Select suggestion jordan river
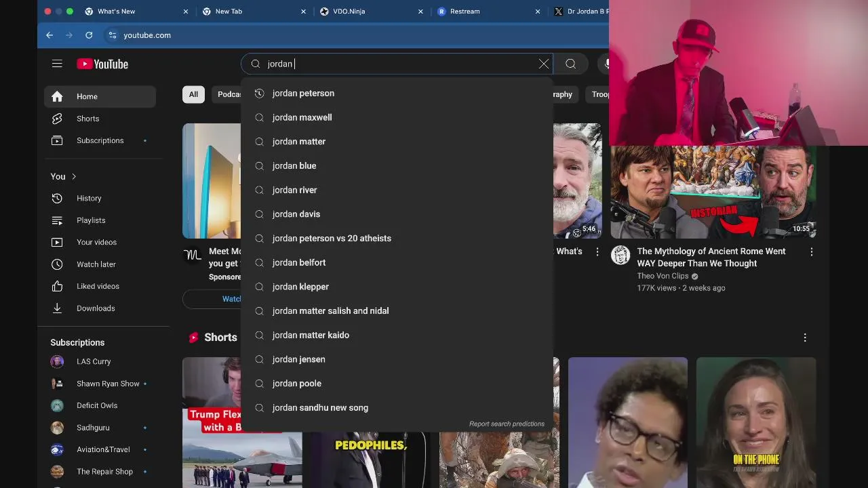 pos(397,190)
